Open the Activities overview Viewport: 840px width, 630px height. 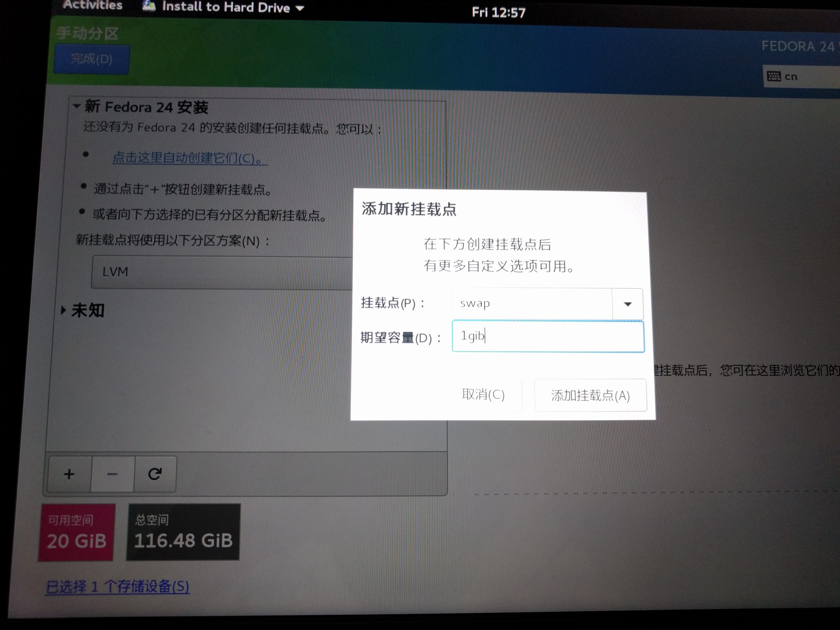[x=93, y=5]
